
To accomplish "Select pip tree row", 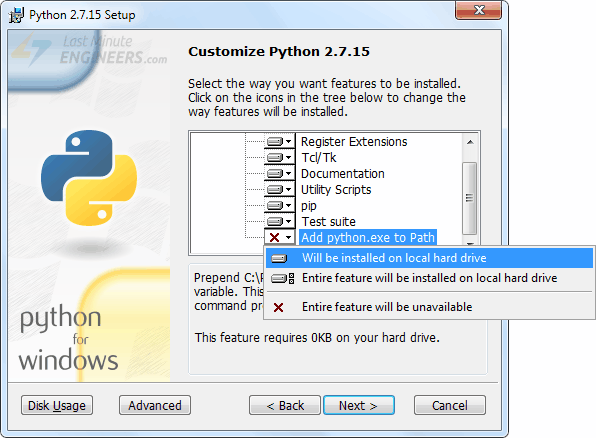I will tap(309, 206).
